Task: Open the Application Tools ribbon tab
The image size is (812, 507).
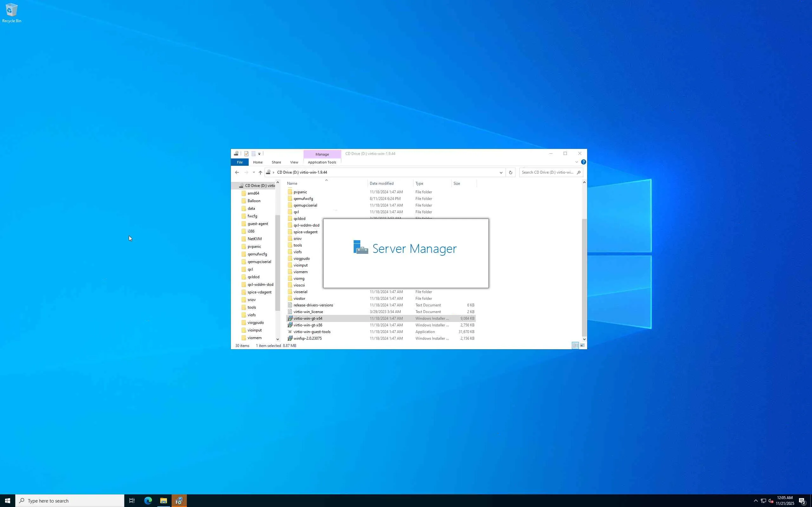Action: click(322, 162)
